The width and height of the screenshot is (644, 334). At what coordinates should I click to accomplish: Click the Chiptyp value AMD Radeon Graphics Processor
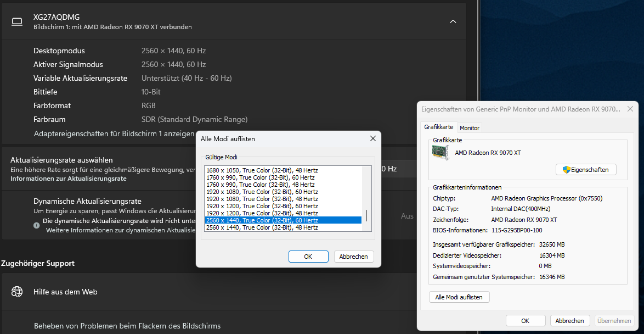point(547,198)
